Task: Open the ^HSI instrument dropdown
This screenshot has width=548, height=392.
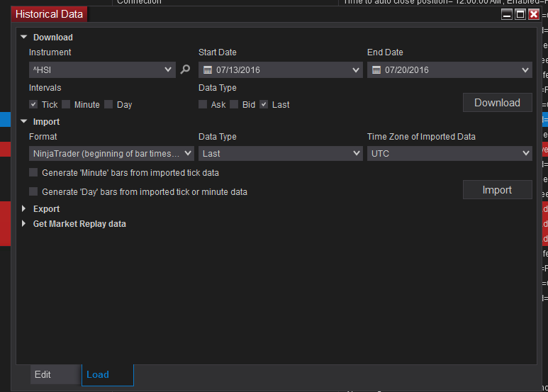Action: (x=102, y=70)
